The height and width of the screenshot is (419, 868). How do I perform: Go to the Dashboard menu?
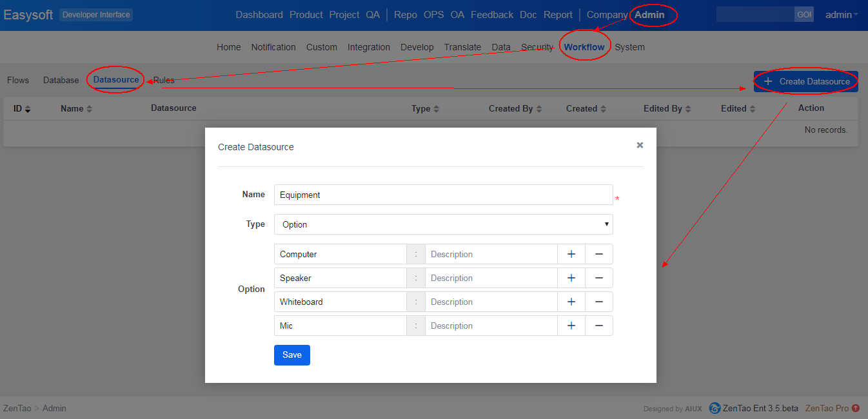(x=259, y=15)
